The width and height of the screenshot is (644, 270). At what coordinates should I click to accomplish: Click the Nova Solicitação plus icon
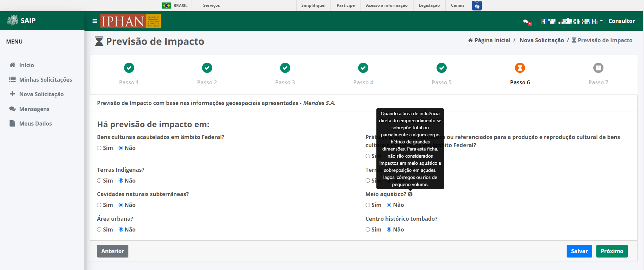13,94
